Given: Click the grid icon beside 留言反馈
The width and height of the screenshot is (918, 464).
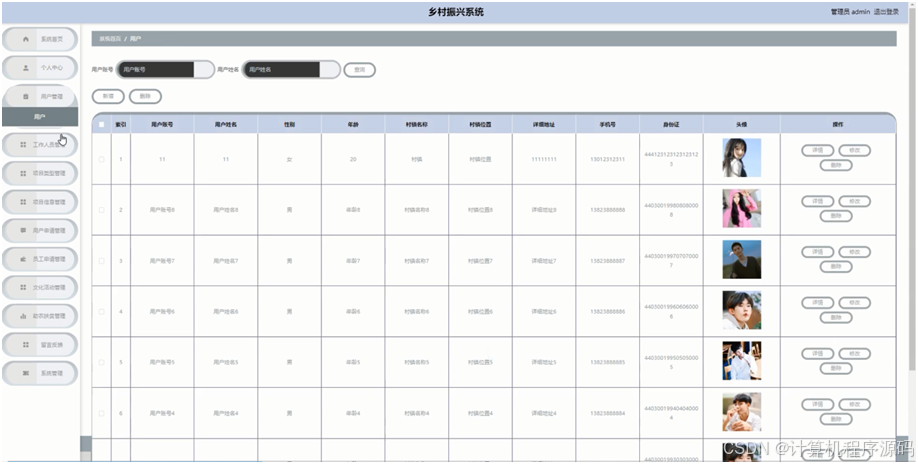Looking at the screenshot, I should 25,345.
